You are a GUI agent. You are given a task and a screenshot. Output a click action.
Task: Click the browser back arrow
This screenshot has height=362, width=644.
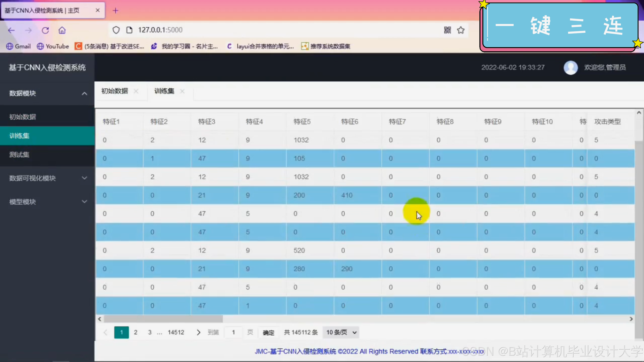point(11,30)
